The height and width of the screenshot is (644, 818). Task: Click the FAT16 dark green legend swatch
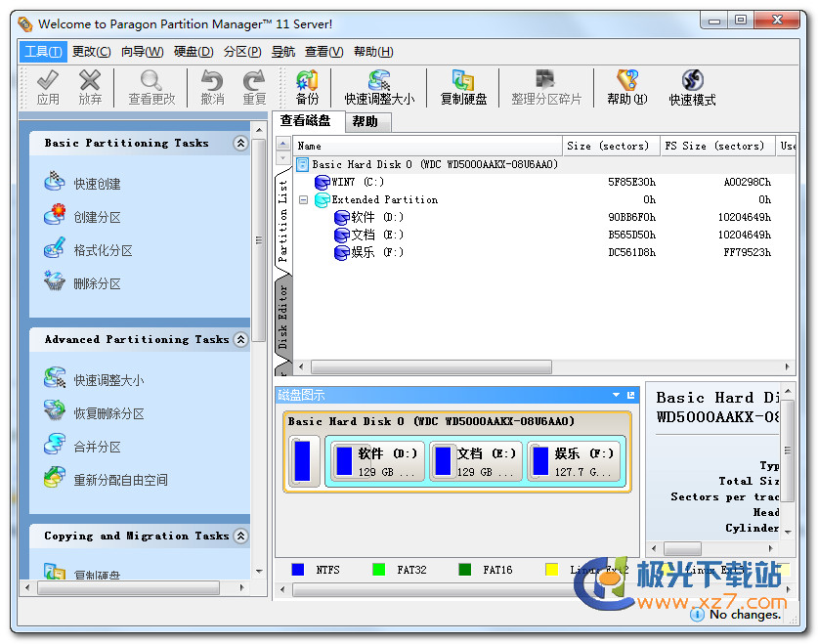coord(465,570)
